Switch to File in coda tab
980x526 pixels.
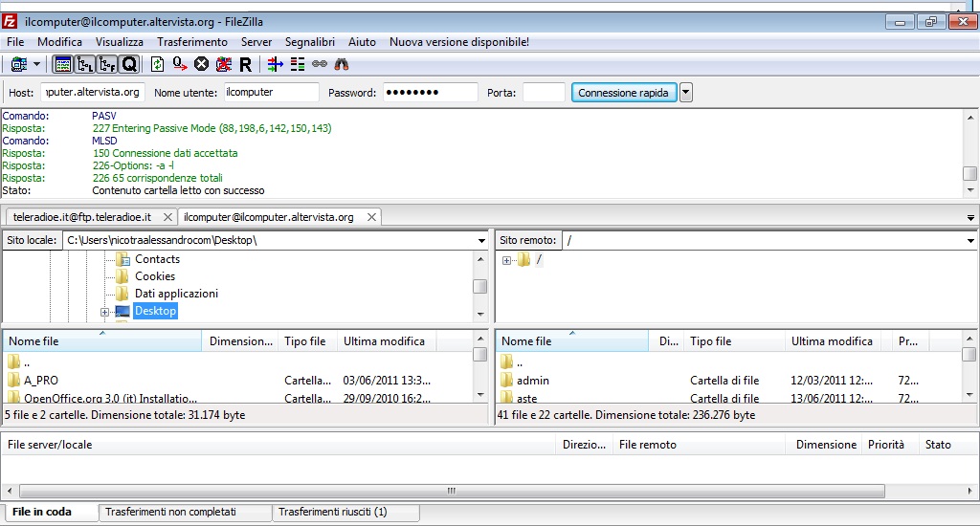coord(50,513)
